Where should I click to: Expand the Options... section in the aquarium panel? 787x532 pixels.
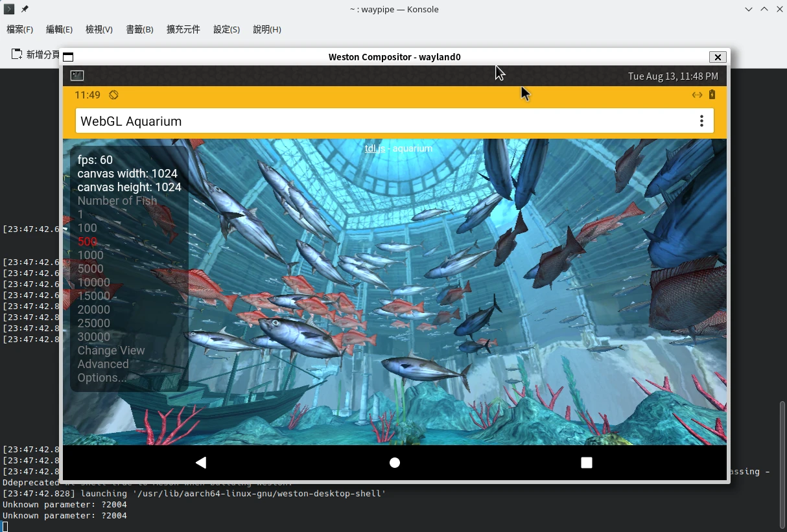pyautogui.click(x=102, y=378)
